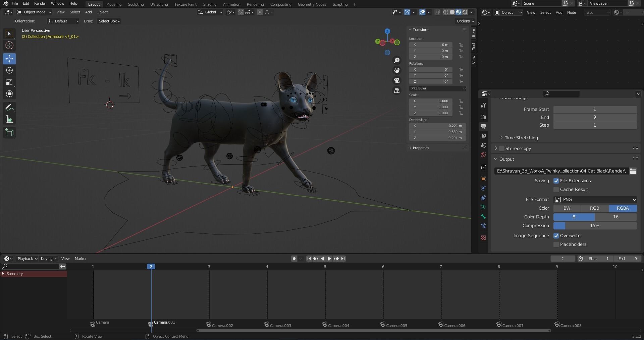Open the Object Data armature tab icon
Screen dimensions: 644x340
[x=483, y=207]
